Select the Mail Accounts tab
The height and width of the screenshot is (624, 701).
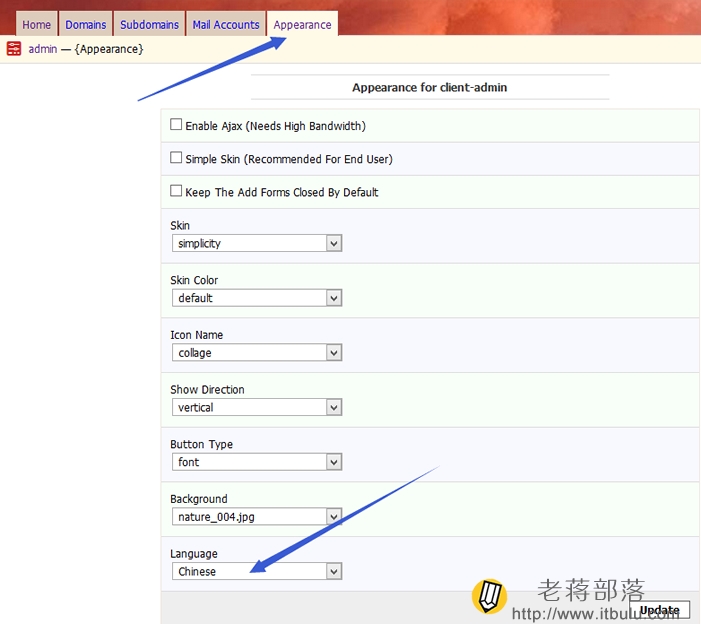[x=226, y=24]
